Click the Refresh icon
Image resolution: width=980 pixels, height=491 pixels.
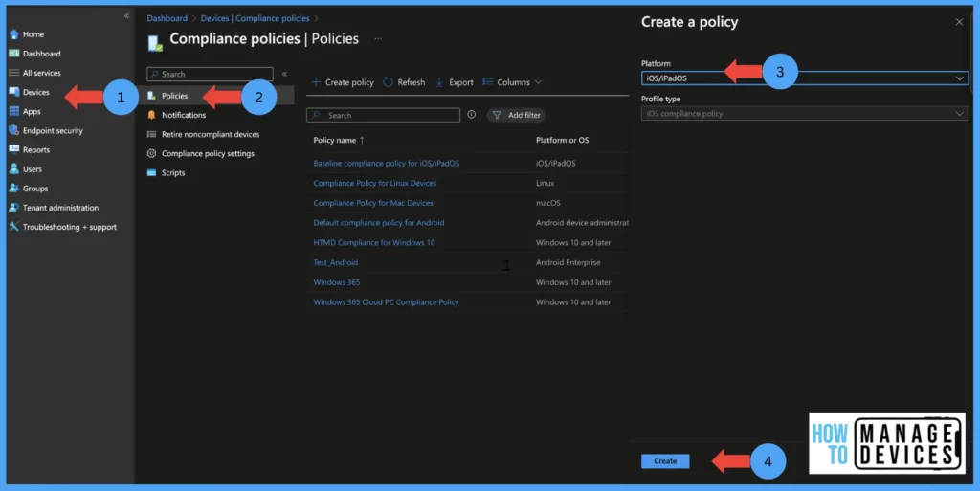pyautogui.click(x=389, y=82)
